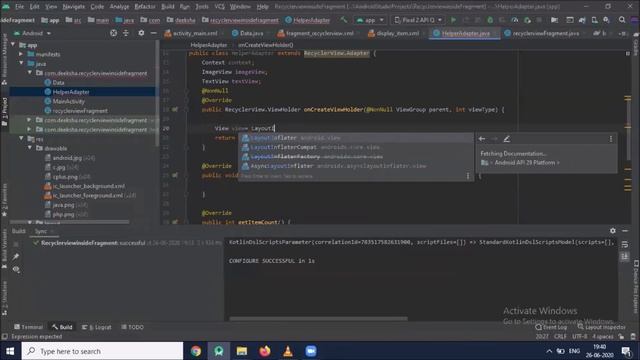Select MainActivity in project tree
This screenshot has height=360, width=640.
[69, 101]
